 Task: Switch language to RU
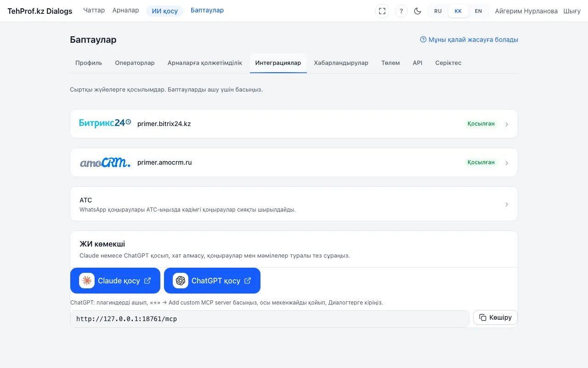[x=438, y=11]
